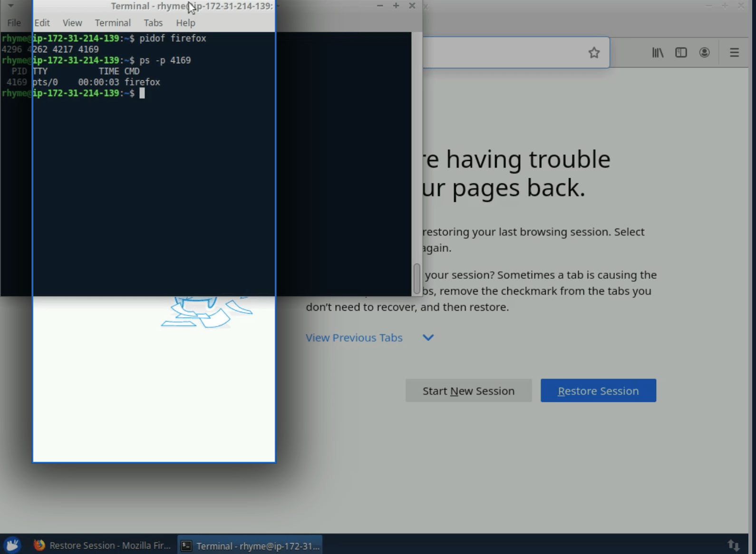Bookmark this page with the star icon
Image resolution: width=756 pixels, height=554 pixels.
(594, 53)
